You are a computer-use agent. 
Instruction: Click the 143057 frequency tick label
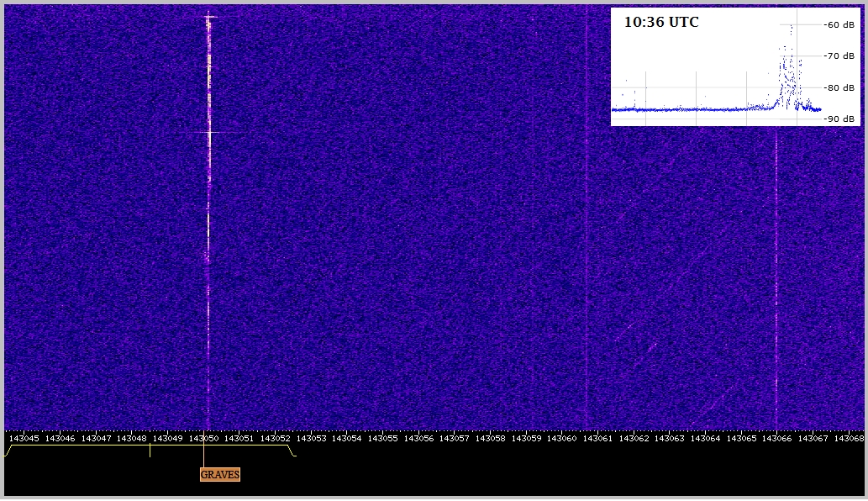pos(455,439)
